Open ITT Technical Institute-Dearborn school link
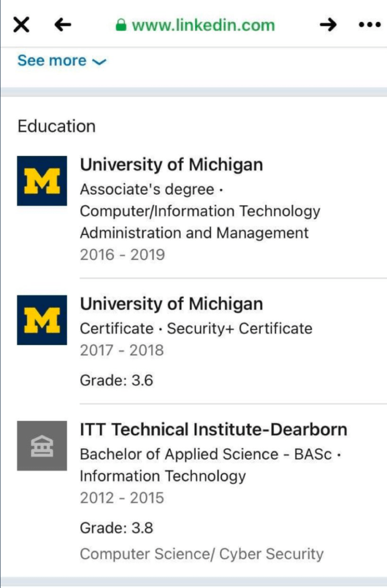387x588 pixels. tap(214, 430)
